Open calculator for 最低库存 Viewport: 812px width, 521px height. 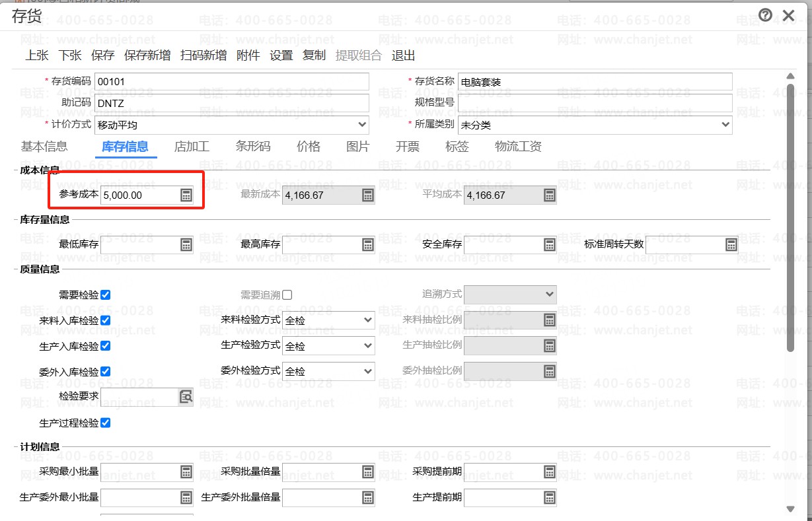pos(186,244)
